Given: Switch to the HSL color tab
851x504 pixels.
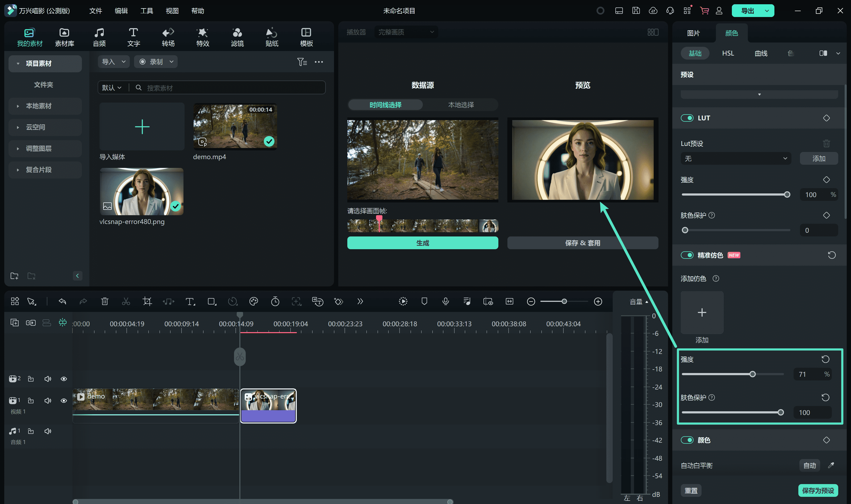Looking at the screenshot, I should coord(728,53).
